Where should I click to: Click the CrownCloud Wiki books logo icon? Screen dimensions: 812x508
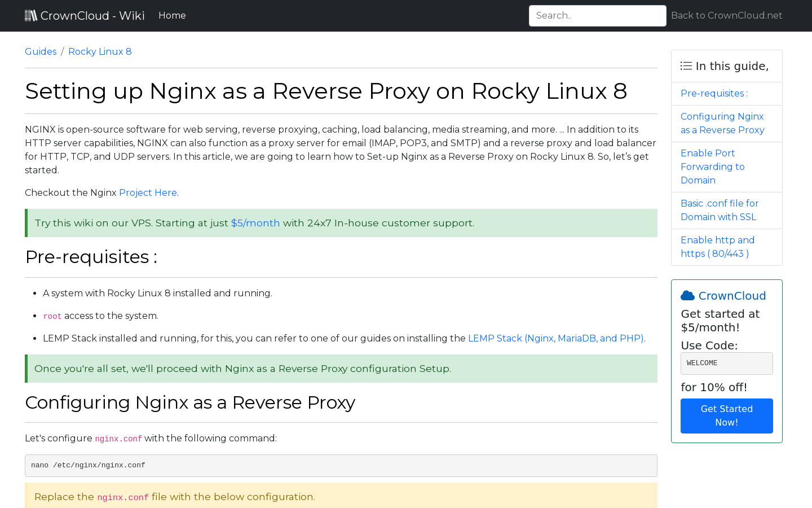[31, 15]
